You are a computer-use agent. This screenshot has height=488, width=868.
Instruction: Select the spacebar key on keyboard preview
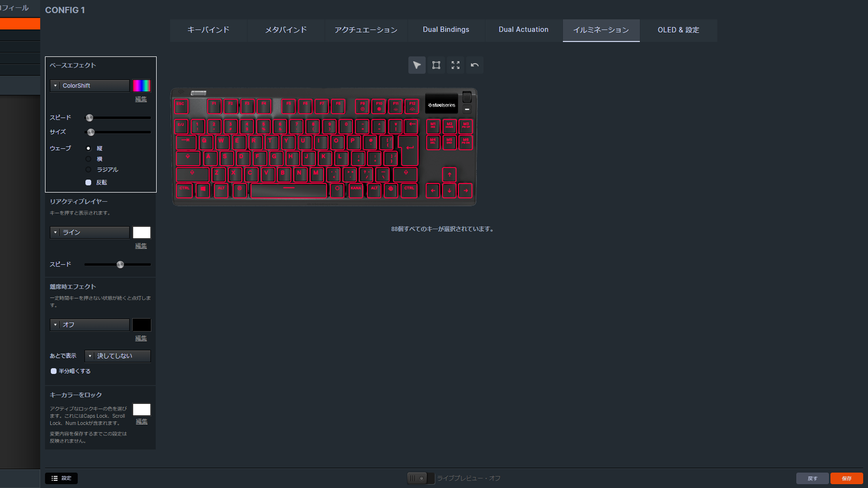[288, 190]
